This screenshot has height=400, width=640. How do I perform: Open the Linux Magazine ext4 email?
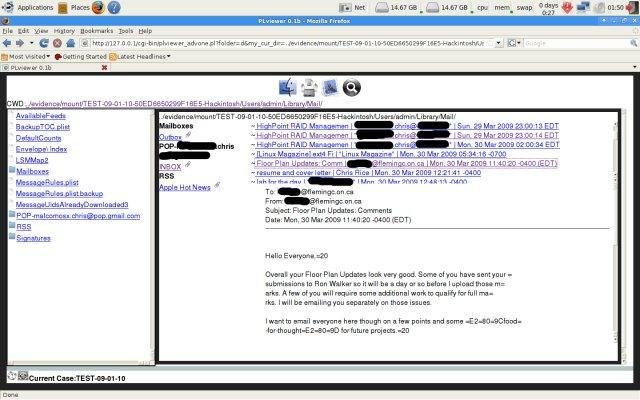tap(381, 154)
